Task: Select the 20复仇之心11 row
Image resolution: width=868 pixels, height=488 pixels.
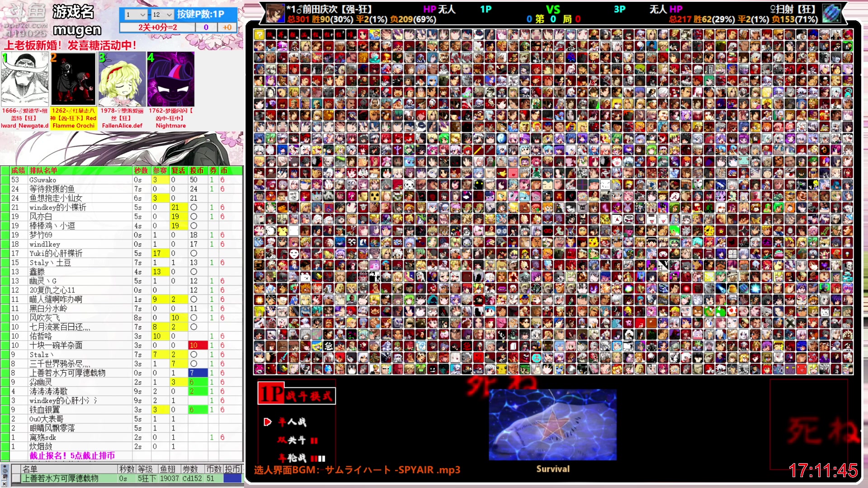Action: point(122,290)
